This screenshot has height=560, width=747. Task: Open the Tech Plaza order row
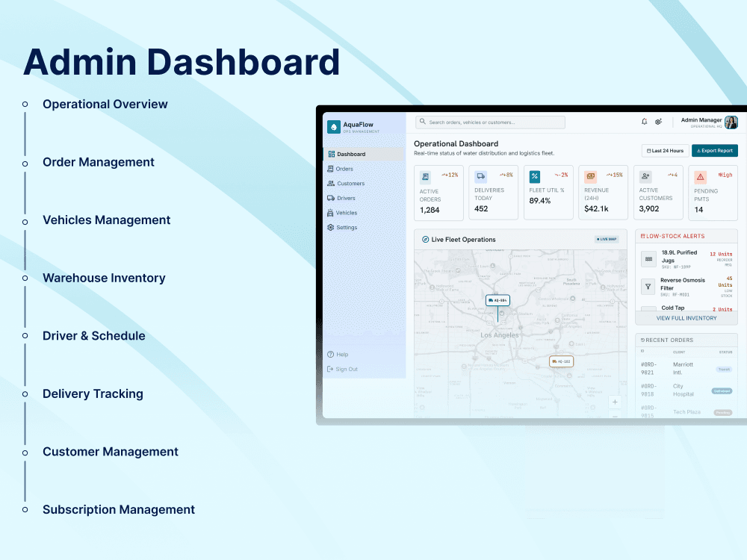[x=686, y=411]
